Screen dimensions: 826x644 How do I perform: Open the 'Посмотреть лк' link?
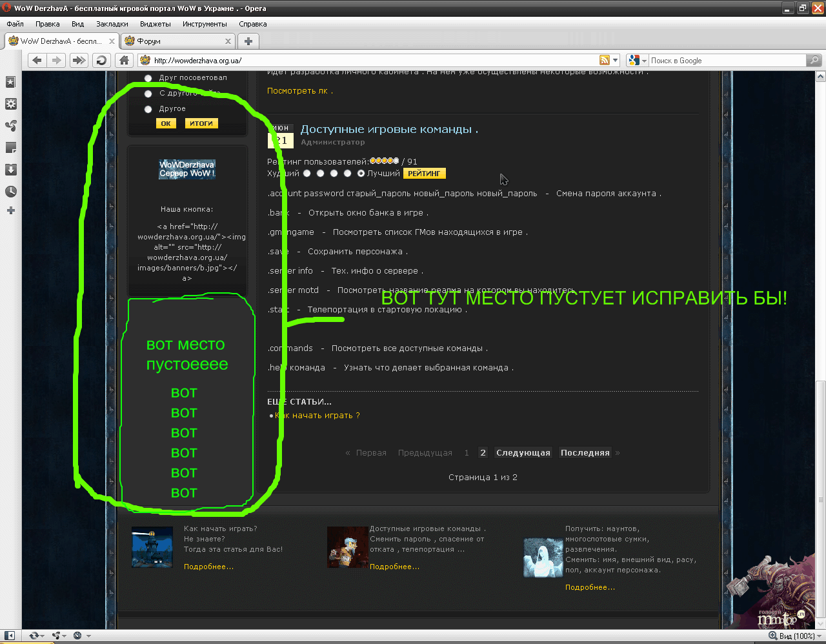point(300,91)
